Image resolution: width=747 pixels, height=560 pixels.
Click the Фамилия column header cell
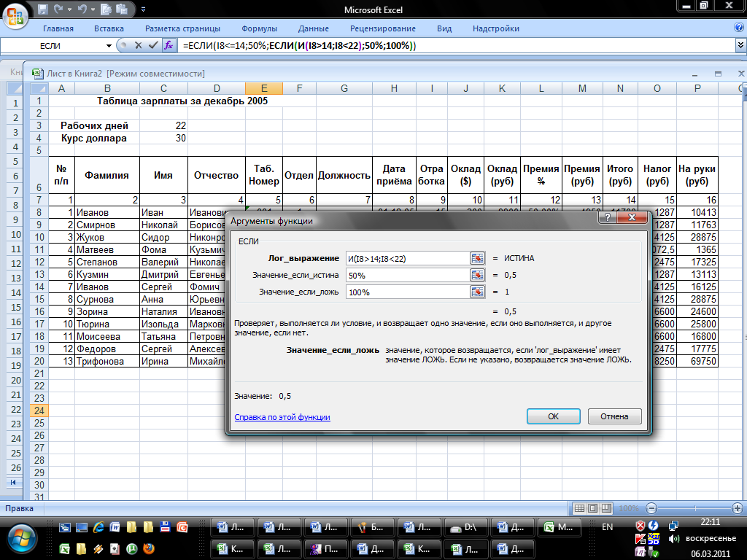[107, 175]
